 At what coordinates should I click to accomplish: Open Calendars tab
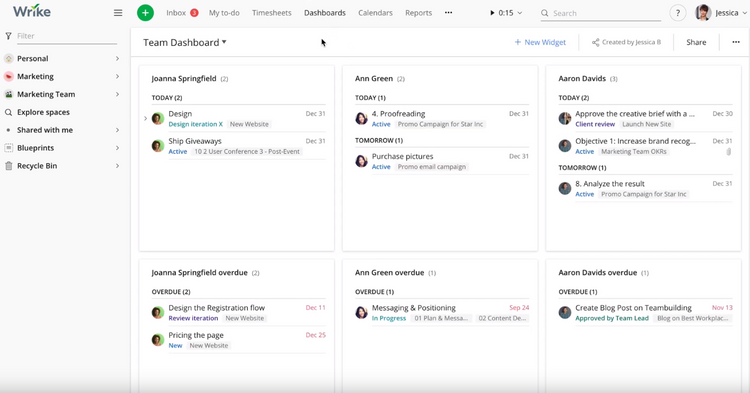(x=375, y=13)
